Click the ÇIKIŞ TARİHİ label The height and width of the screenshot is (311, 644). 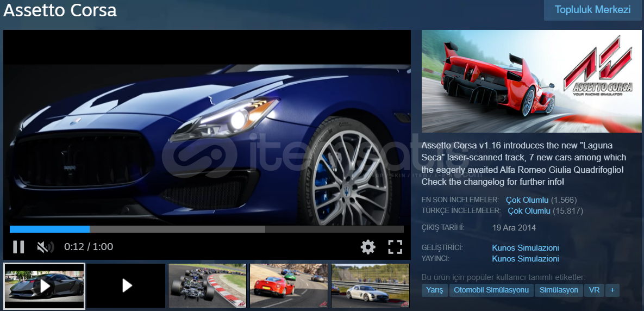tap(443, 227)
